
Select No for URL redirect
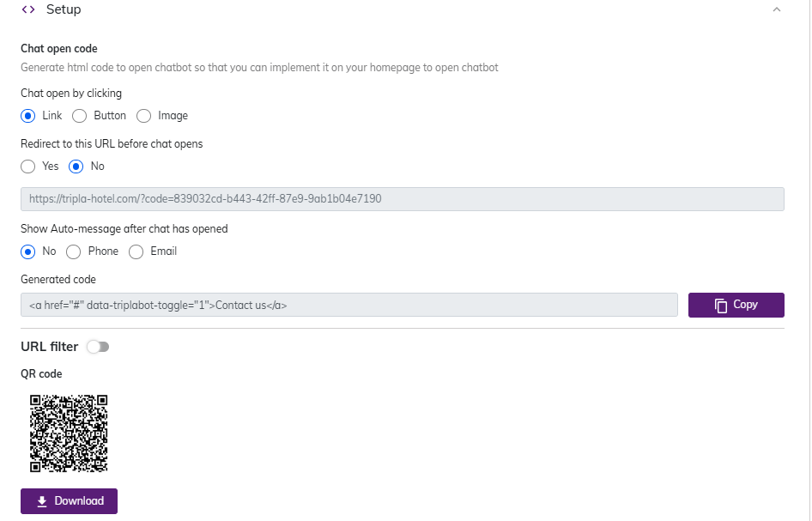click(76, 167)
